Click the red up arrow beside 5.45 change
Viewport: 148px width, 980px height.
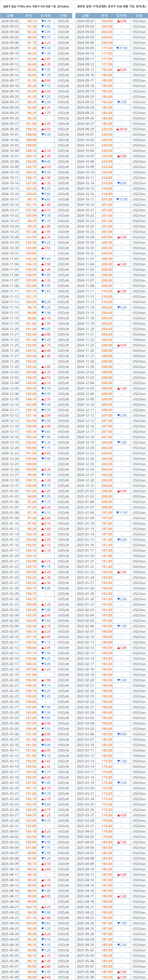tap(42, 124)
